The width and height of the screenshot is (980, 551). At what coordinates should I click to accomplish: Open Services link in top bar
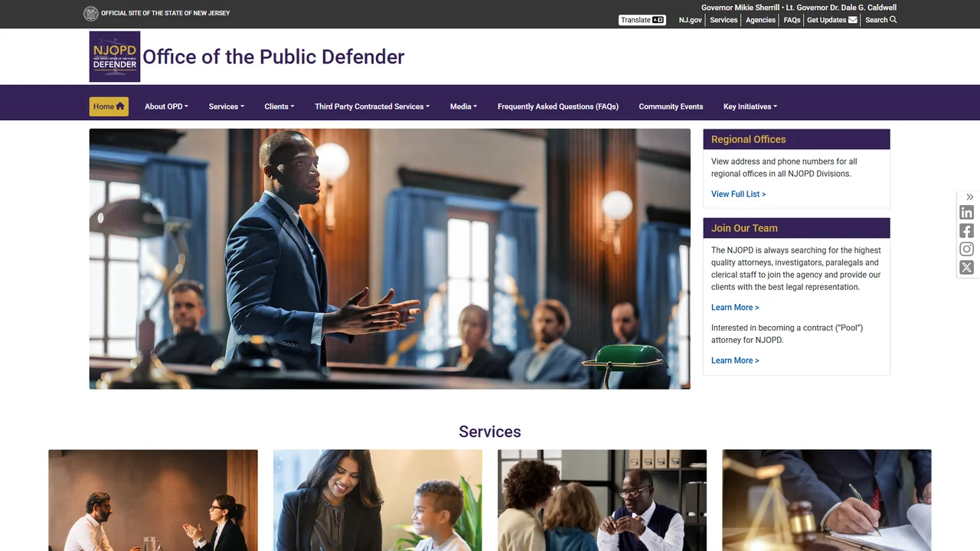tap(724, 20)
